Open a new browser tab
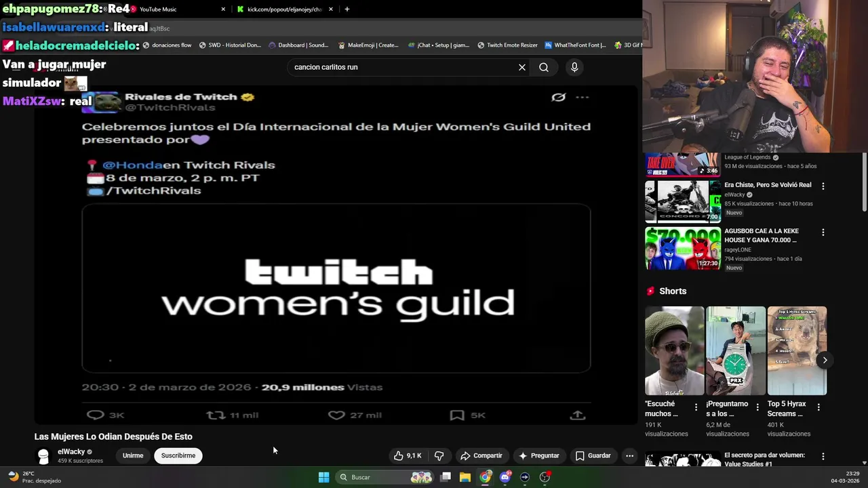The width and height of the screenshot is (868, 488). pyautogui.click(x=347, y=9)
